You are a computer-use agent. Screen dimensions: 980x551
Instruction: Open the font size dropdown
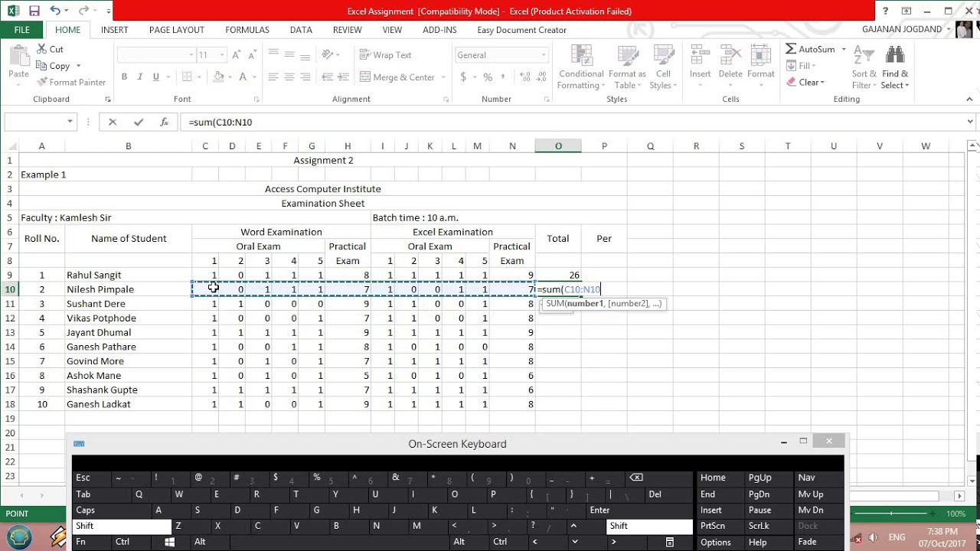pos(222,55)
